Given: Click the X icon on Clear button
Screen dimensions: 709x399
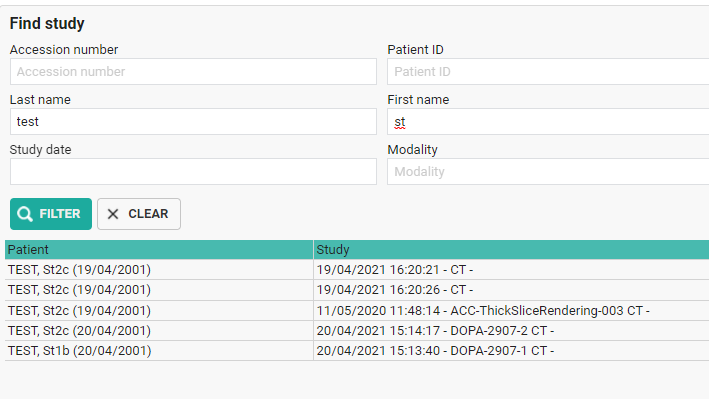Looking at the screenshot, I should click(113, 214).
